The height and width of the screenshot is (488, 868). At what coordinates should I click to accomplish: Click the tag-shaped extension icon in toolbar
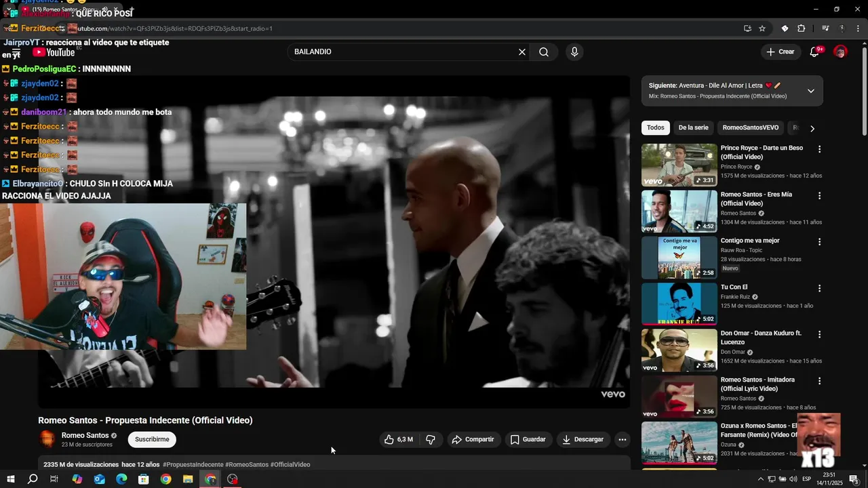coord(785,28)
